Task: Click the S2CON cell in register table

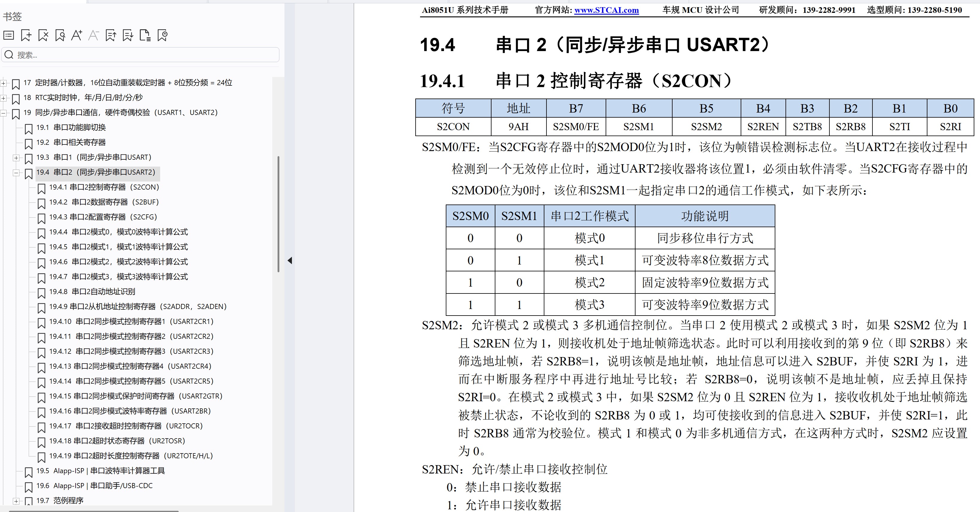Action: (453, 127)
